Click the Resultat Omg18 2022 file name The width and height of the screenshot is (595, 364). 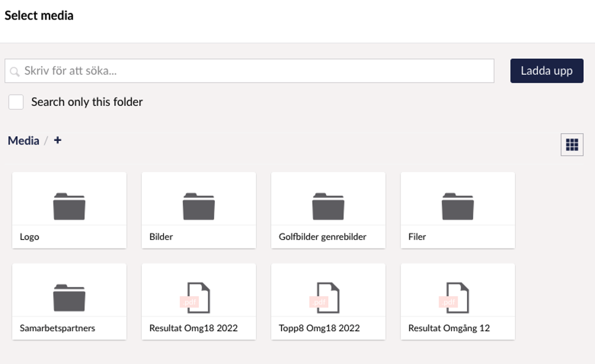click(193, 328)
